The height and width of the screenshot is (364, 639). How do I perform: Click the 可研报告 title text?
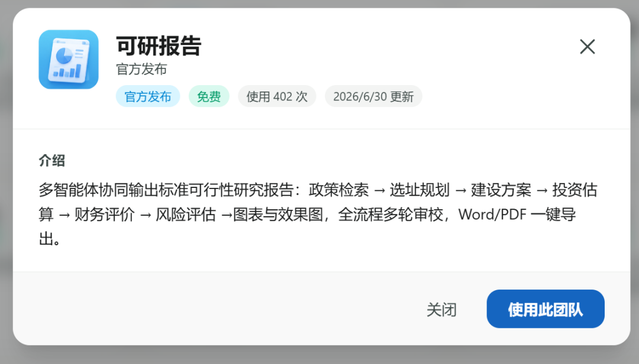(x=159, y=45)
